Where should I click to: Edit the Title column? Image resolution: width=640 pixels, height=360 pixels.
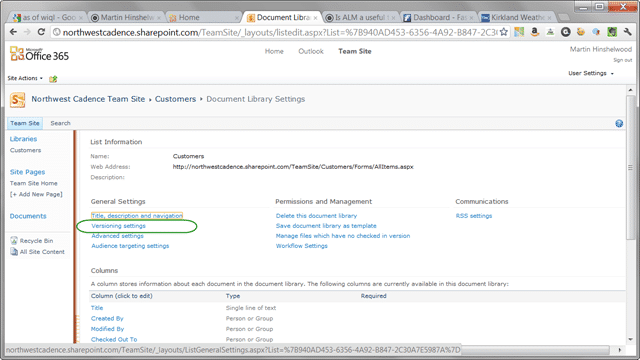point(97,308)
